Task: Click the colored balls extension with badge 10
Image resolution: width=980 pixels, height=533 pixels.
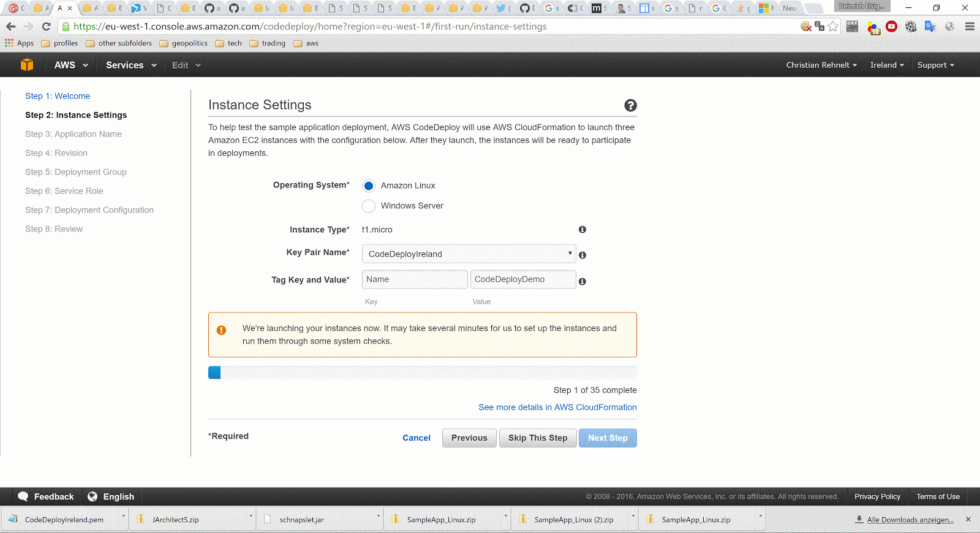Action: [873, 27]
